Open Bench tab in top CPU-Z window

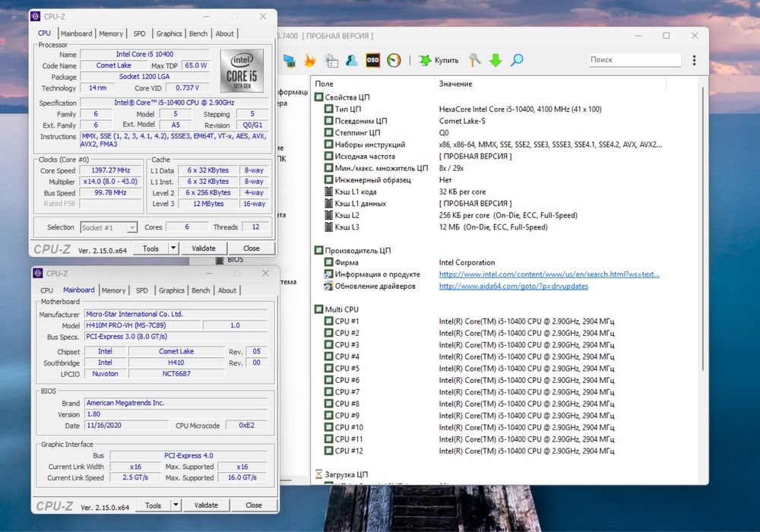pos(198,33)
